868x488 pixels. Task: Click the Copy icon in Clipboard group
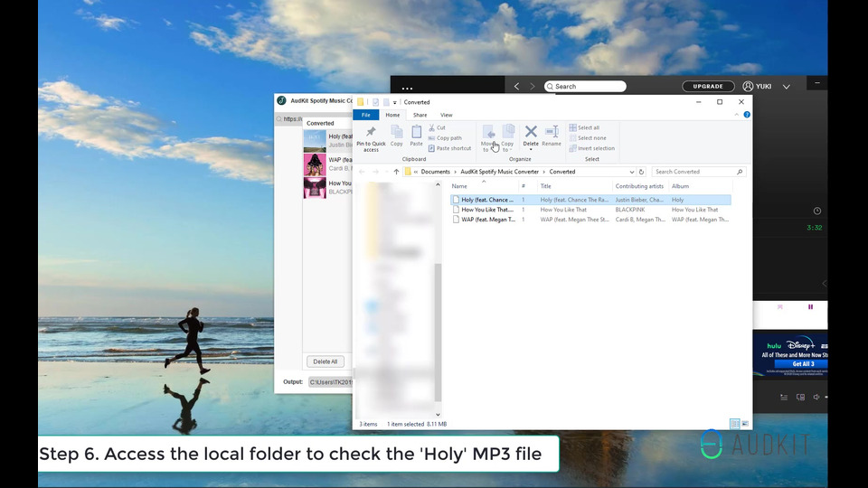click(396, 132)
